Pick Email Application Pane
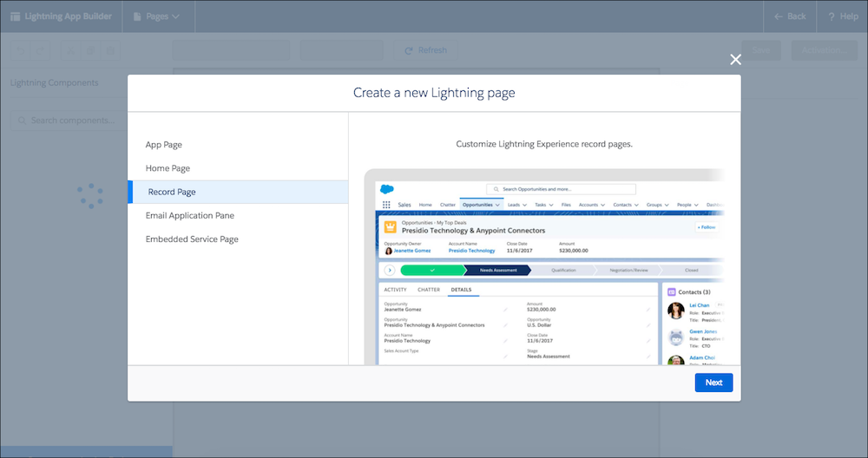Image resolution: width=868 pixels, height=458 pixels. 238,215
